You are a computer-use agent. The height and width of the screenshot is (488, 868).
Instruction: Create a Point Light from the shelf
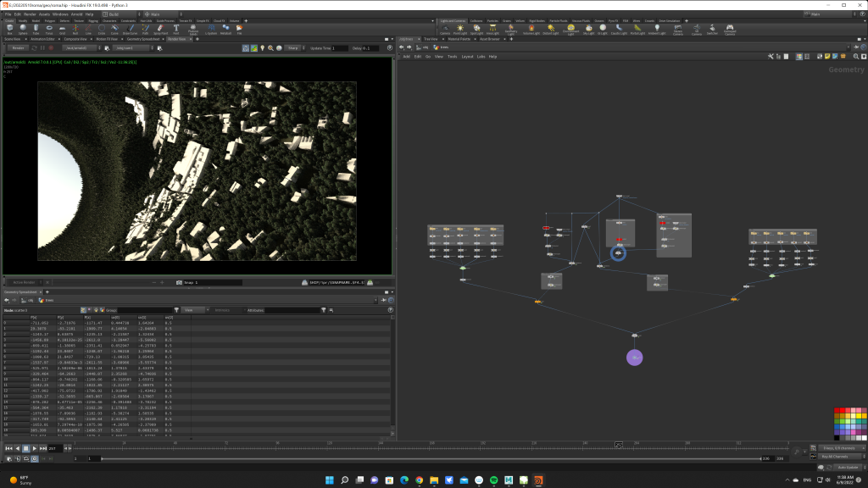click(460, 30)
